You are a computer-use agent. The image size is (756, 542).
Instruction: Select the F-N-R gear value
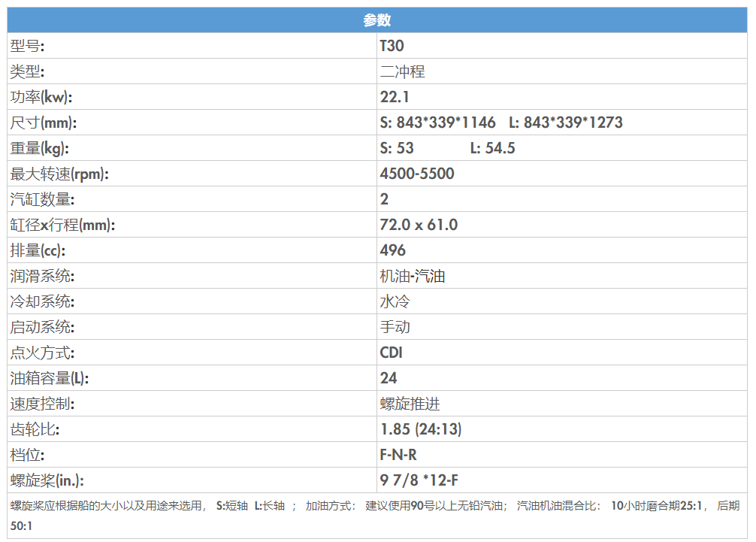pos(398,455)
